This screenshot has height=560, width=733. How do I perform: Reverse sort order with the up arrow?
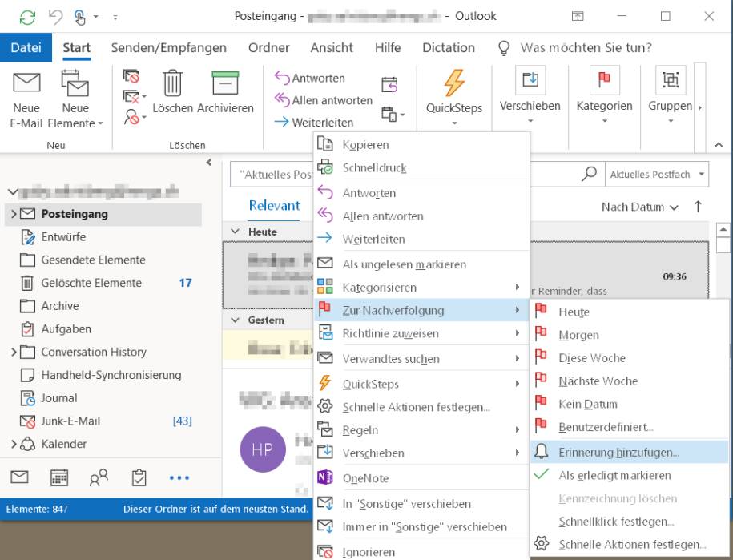point(698,207)
